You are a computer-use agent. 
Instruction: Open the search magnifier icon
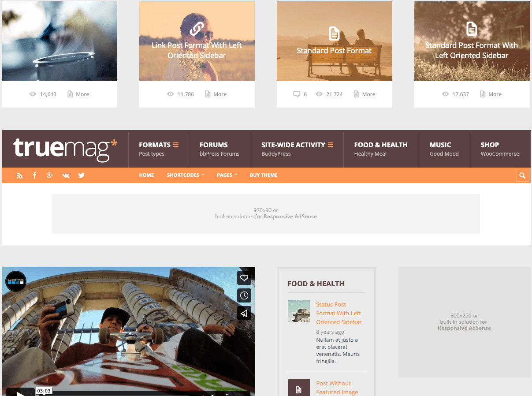pos(523,175)
